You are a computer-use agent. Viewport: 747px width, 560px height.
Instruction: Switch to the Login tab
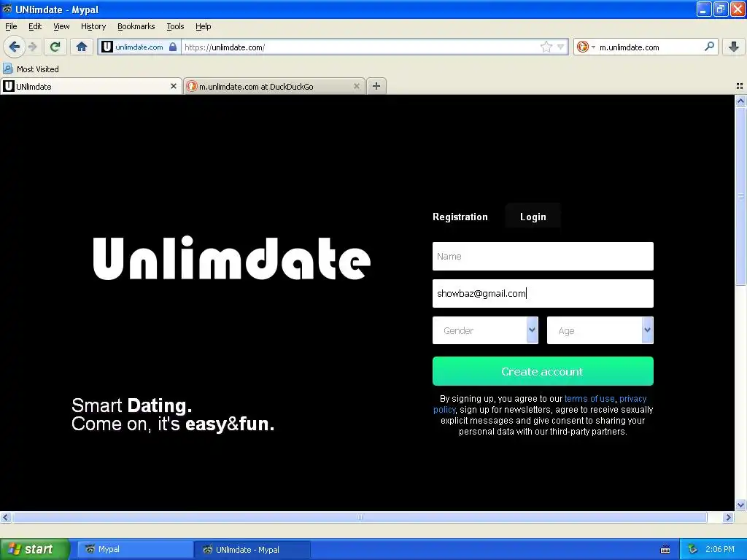click(533, 217)
